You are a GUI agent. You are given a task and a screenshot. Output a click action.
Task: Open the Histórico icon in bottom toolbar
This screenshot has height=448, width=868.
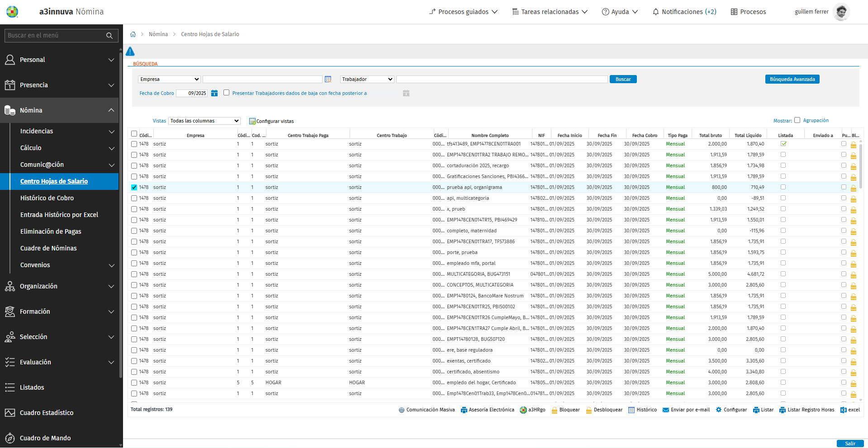click(x=631, y=410)
